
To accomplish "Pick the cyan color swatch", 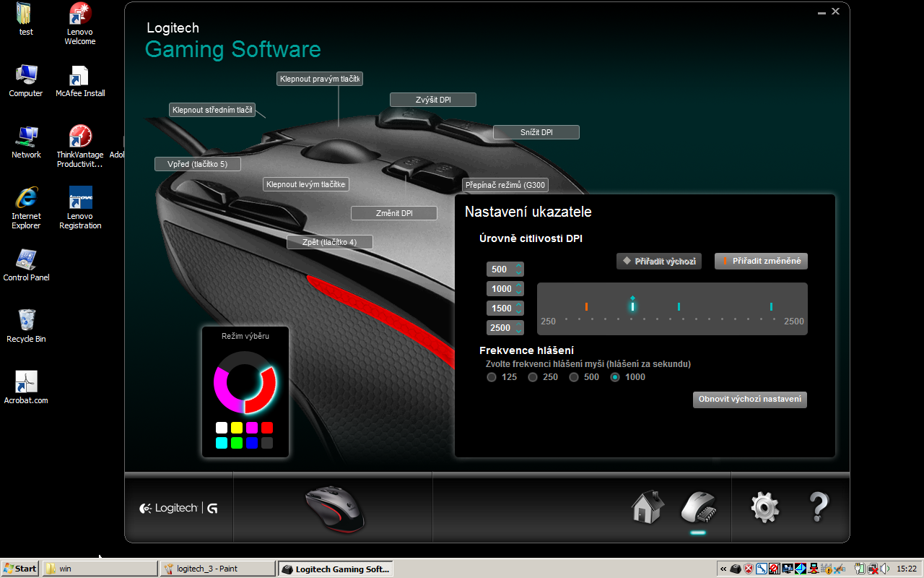I will coord(222,443).
